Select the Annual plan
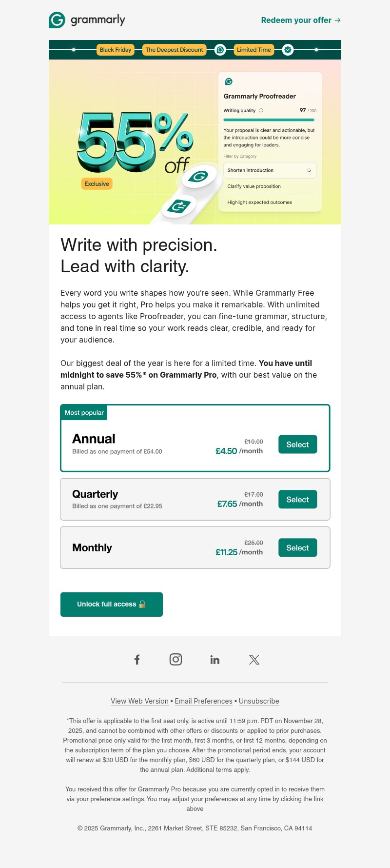390x868 pixels. (x=297, y=444)
